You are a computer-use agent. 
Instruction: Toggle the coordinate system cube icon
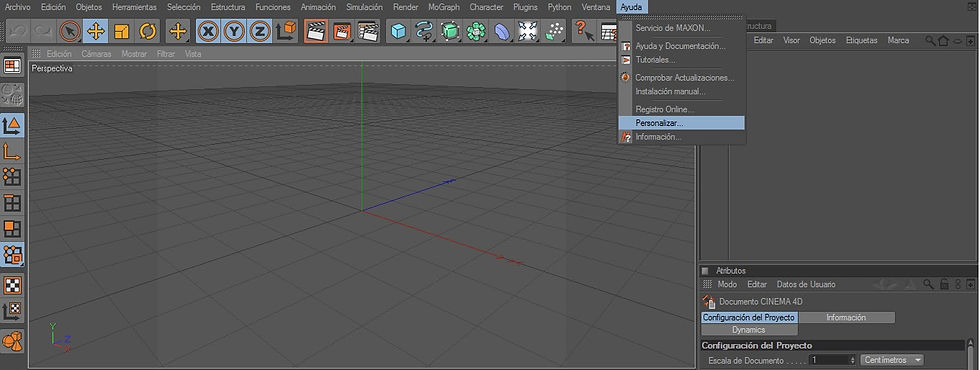tap(286, 31)
